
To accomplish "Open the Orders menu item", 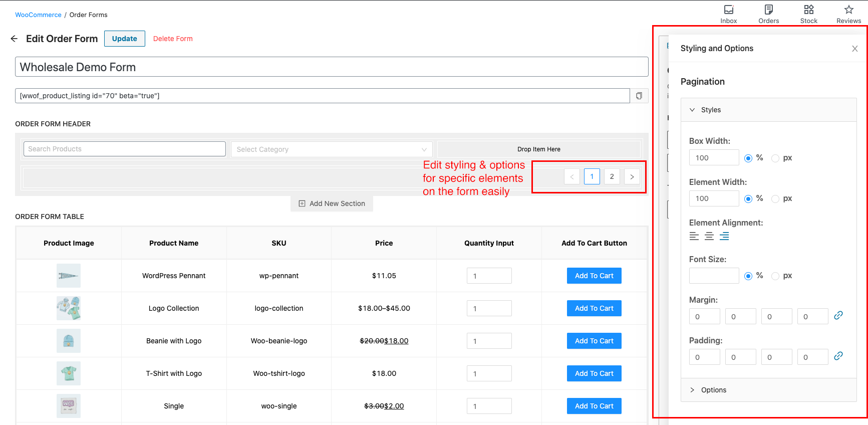I will (768, 14).
